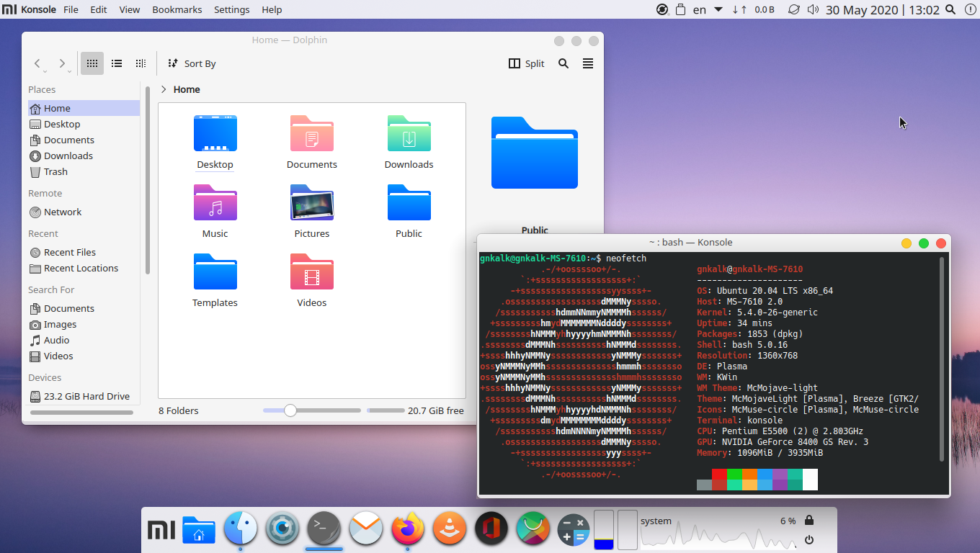The height and width of the screenshot is (553, 980).
Task: Open the File menu
Action: tap(71, 9)
